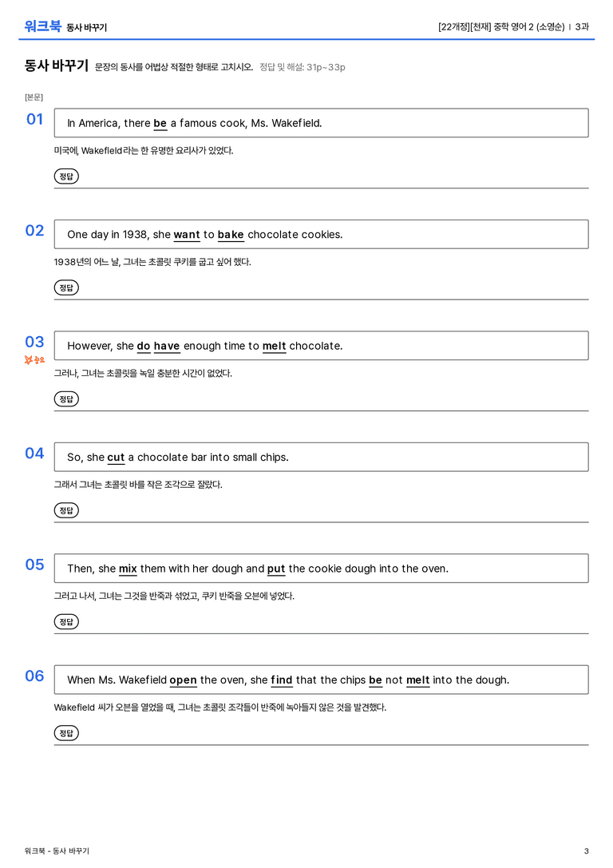Screen dimensions: 613x868
Task: Click the 정답 badge under question 01
Action: pos(66,176)
